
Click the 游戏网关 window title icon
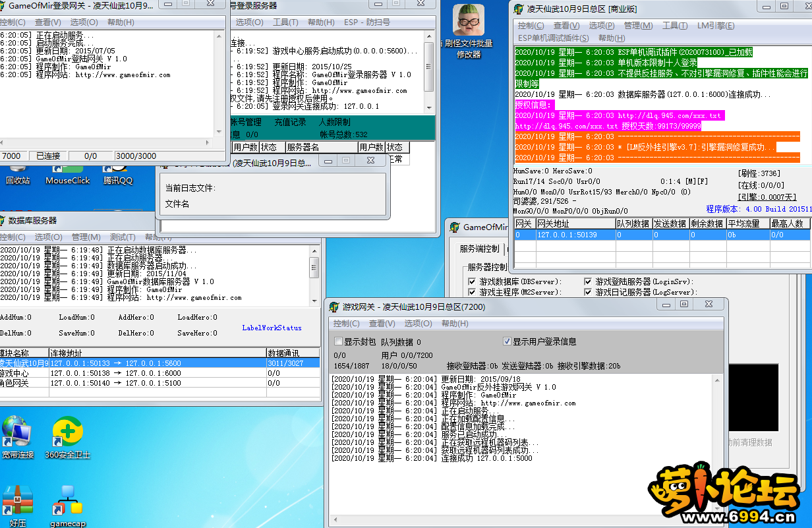click(x=334, y=307)
